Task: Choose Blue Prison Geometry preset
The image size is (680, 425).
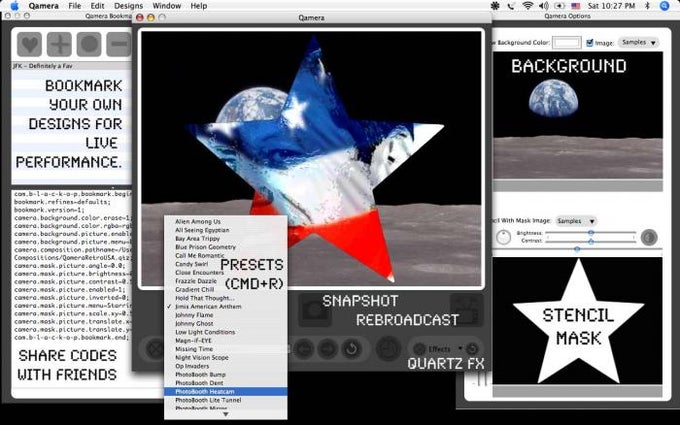Action: (x=226, y=247)
